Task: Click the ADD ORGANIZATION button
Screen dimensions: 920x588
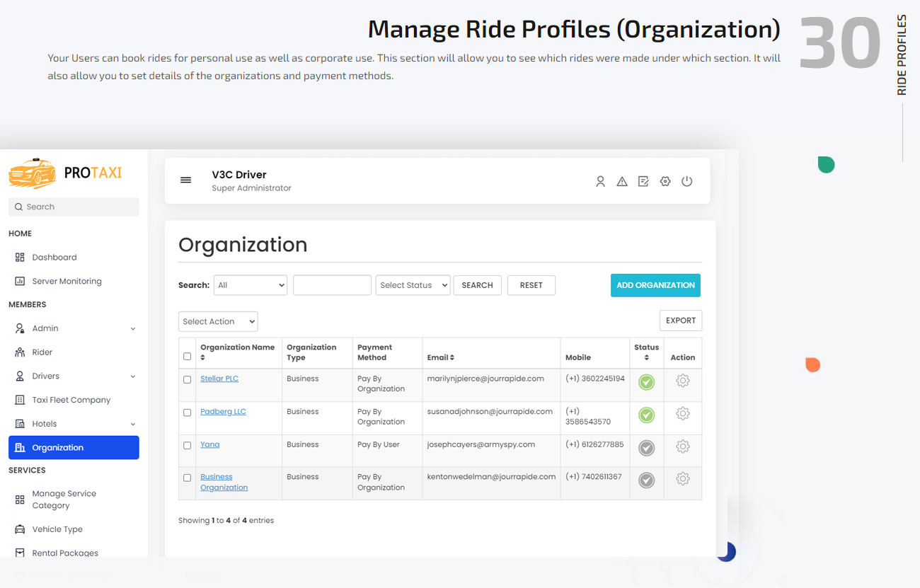Action: click(x=655, y=285)
